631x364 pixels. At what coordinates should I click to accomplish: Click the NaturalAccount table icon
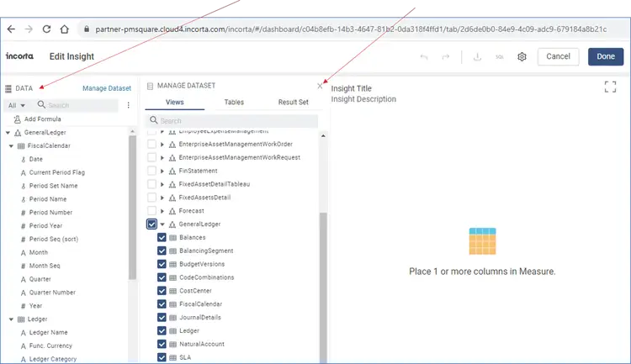click(173, 345)
